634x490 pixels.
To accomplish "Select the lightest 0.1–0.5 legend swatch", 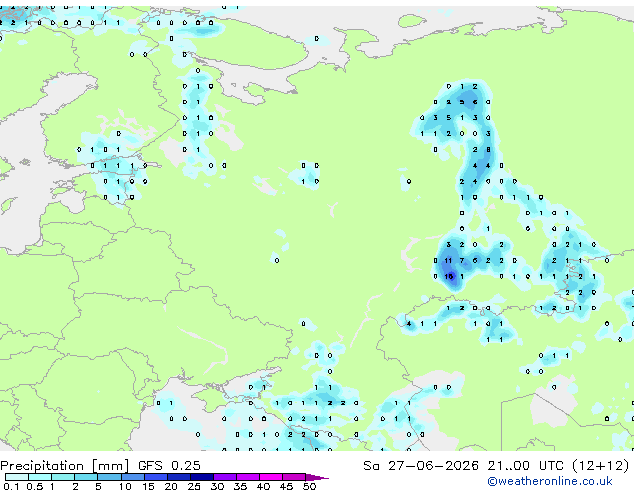I will [17, 477].
